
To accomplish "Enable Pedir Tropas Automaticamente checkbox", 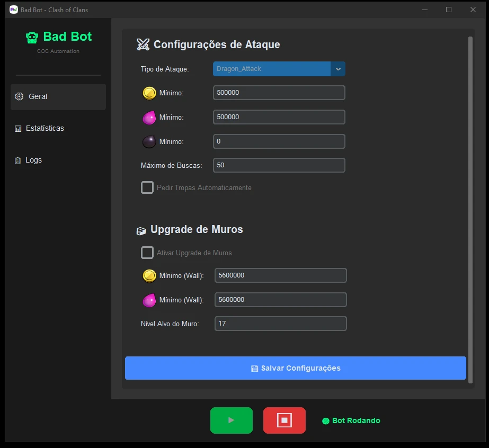I will pyautogui.click(x=147, y=187).
